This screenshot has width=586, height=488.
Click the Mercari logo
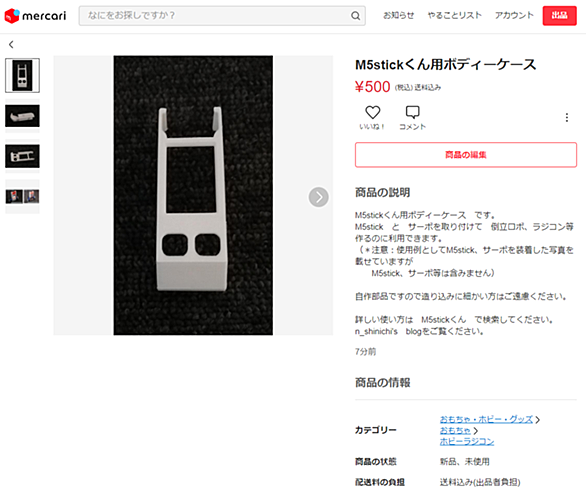pos(35,16)
